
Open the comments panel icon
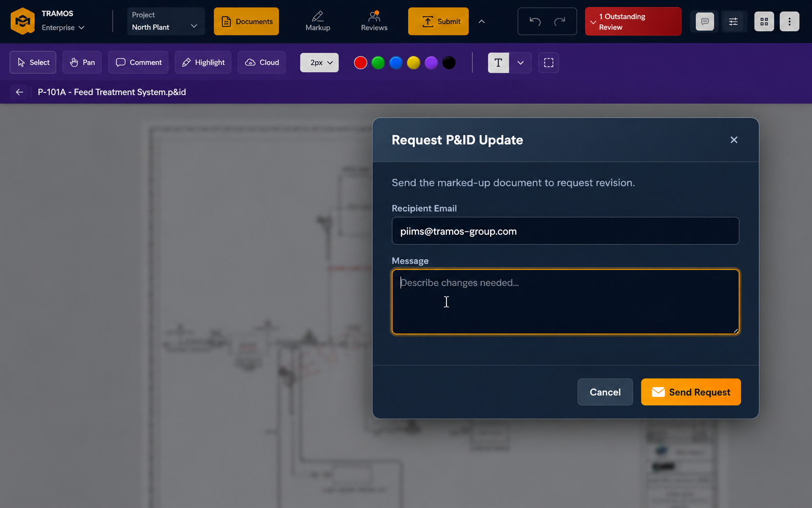click(705, 22)
